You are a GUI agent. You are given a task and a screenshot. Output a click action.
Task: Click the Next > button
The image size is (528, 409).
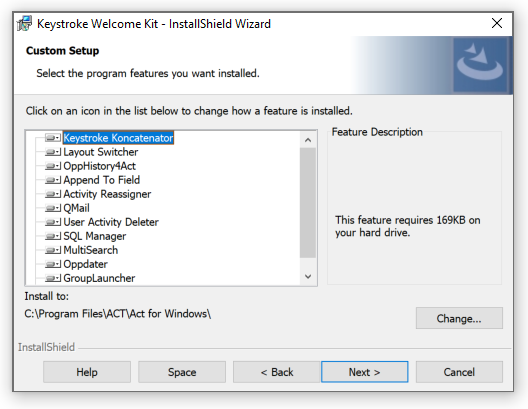pyautogui.click(x=365, y=372)
